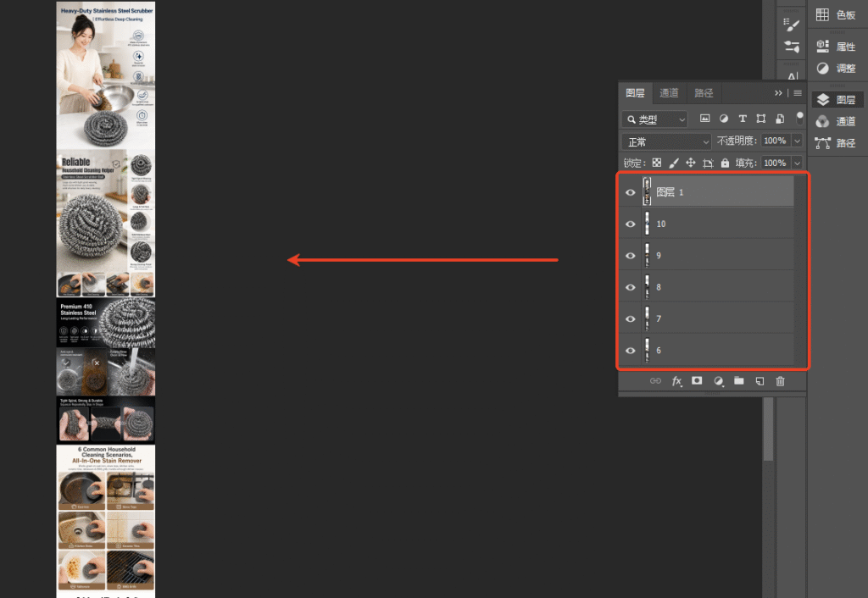Hide layer 图层 1

coord(630,192)
